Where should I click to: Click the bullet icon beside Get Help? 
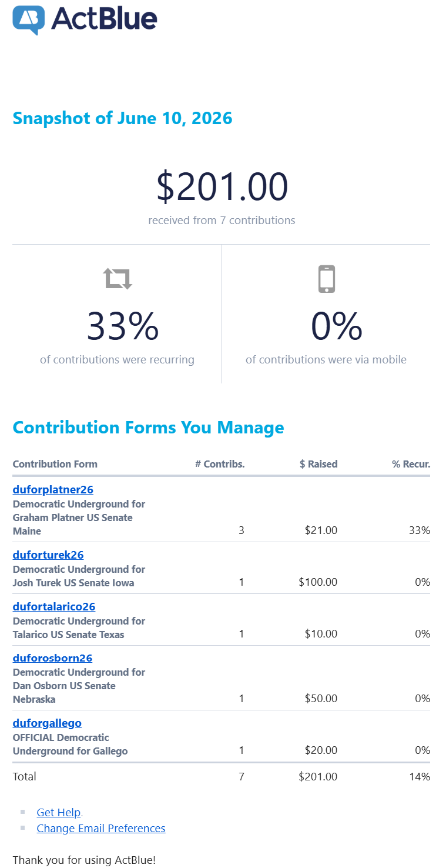pos(23,812)
